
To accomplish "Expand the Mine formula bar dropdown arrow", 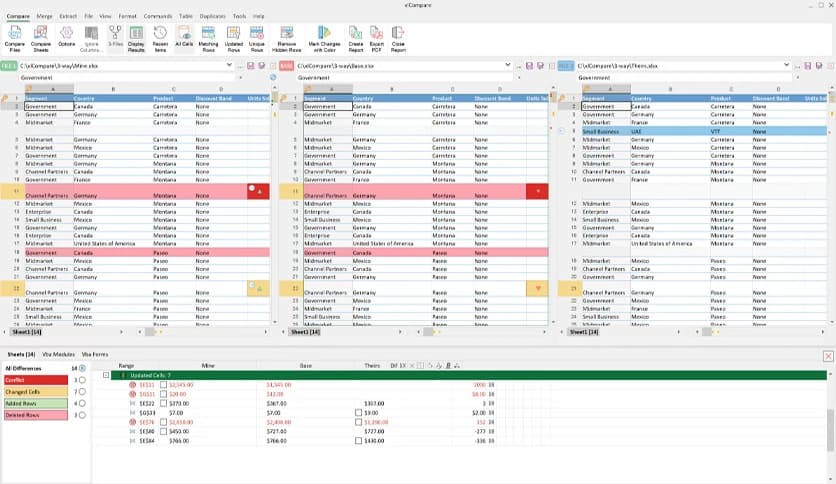I will [x=241, y=78].
